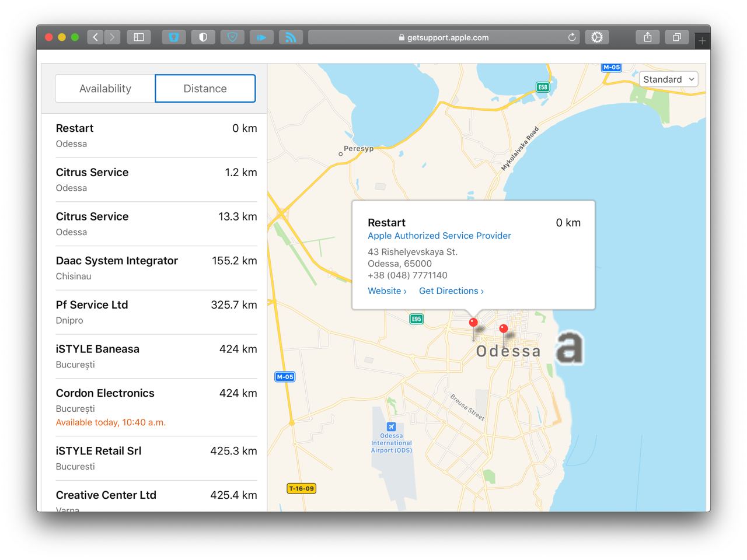Click the second red pin near Odessa

point(504,329)
